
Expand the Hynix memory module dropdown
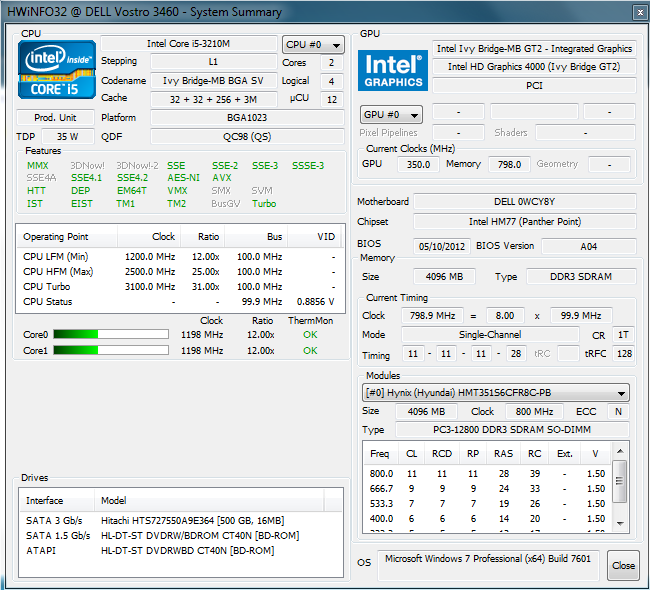coord(495,393)
